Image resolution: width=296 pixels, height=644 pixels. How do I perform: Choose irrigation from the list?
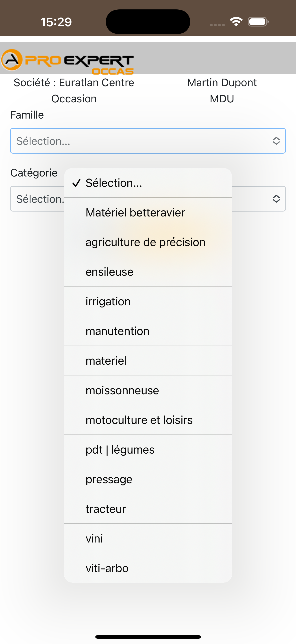click(x=148, y=301)
